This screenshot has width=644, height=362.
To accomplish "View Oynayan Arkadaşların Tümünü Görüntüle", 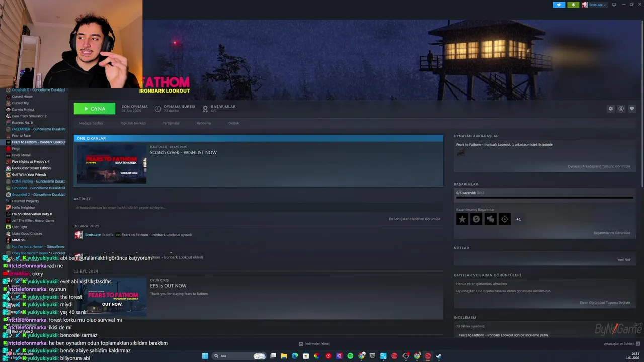I will 599,166.
